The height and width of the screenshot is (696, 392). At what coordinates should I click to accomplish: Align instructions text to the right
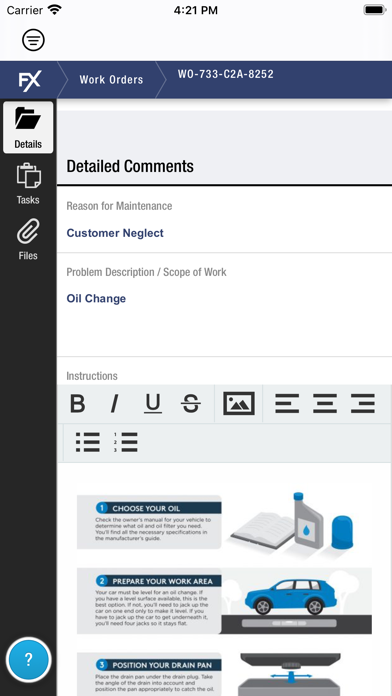363,404
